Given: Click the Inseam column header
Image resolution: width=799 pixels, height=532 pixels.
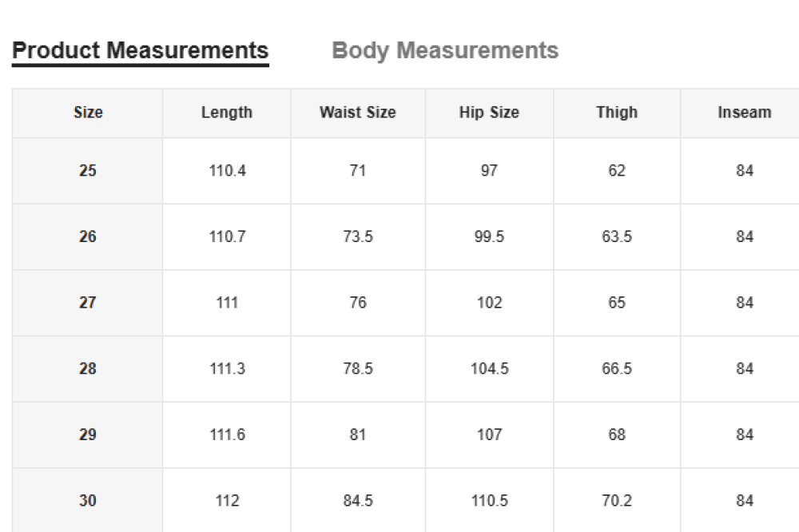Looking at the screenshot, I should [x=745, y=113].
